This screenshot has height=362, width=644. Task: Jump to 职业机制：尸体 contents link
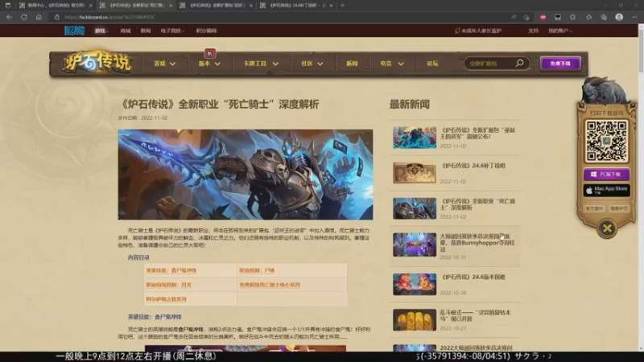click(x=257, y=270)
